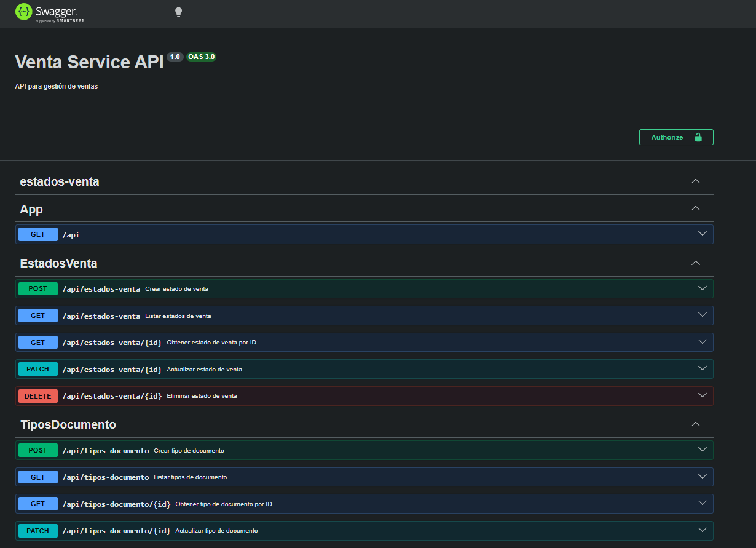756x548 pixels.
Task: Expand Crear tipo de documento chevron
Action: coord(703,450)
